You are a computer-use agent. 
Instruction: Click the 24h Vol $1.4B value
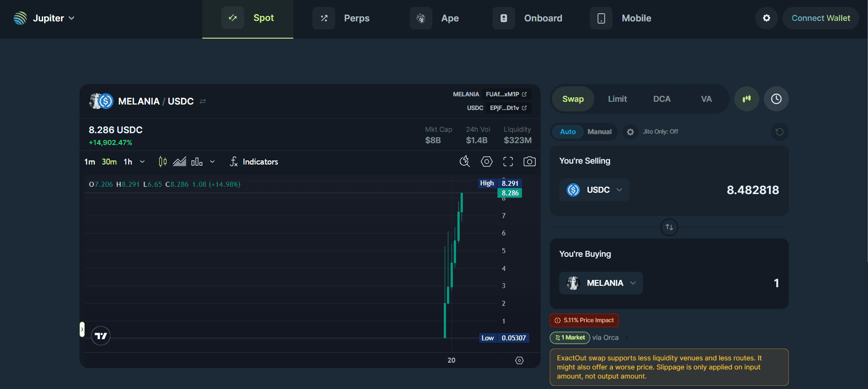coord(477,140)
